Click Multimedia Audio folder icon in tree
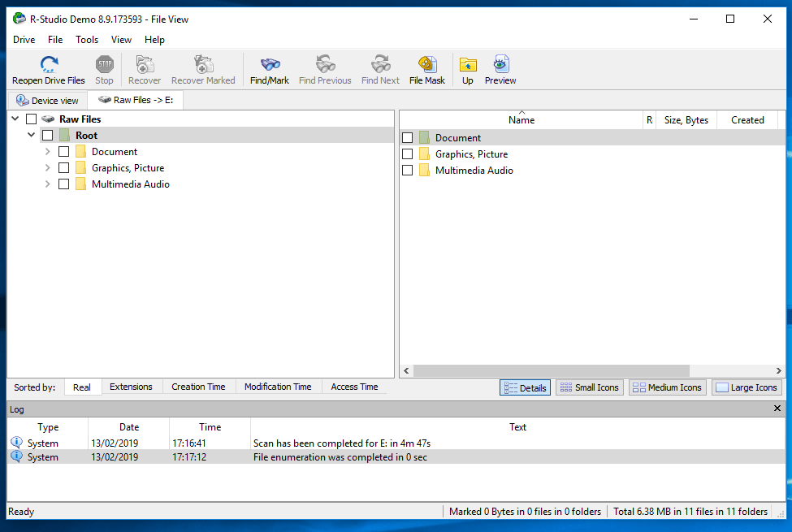Screen dimensions: 792x532 [x=80, y=184]
